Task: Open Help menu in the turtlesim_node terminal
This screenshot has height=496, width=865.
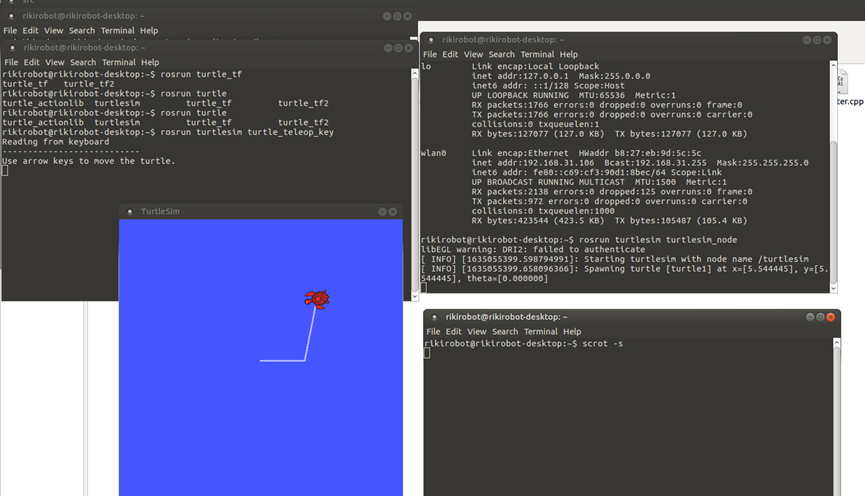Action: [x=569, y=54]
